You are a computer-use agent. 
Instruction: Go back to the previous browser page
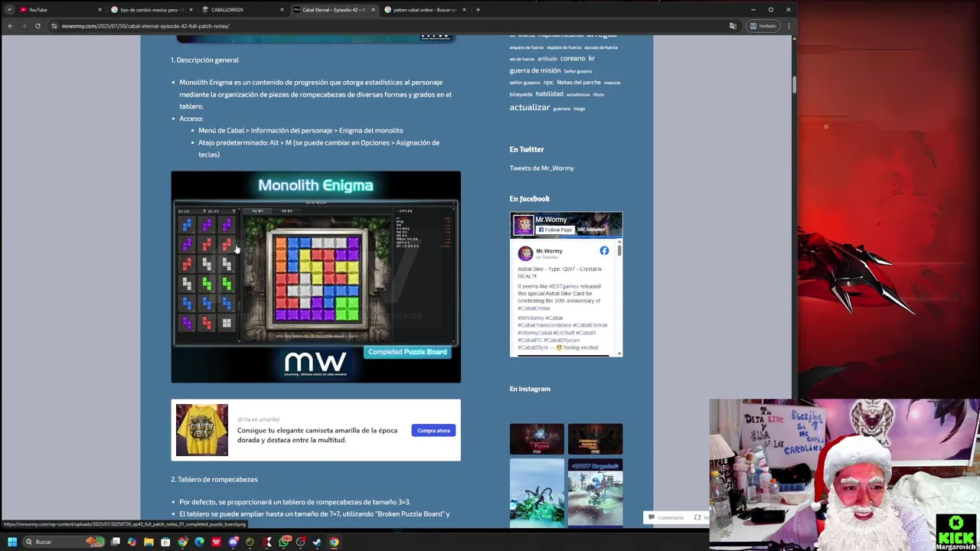point(10,26)
